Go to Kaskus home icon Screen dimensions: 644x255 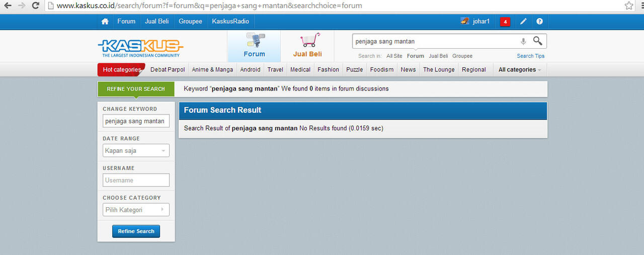pos(105,22)
